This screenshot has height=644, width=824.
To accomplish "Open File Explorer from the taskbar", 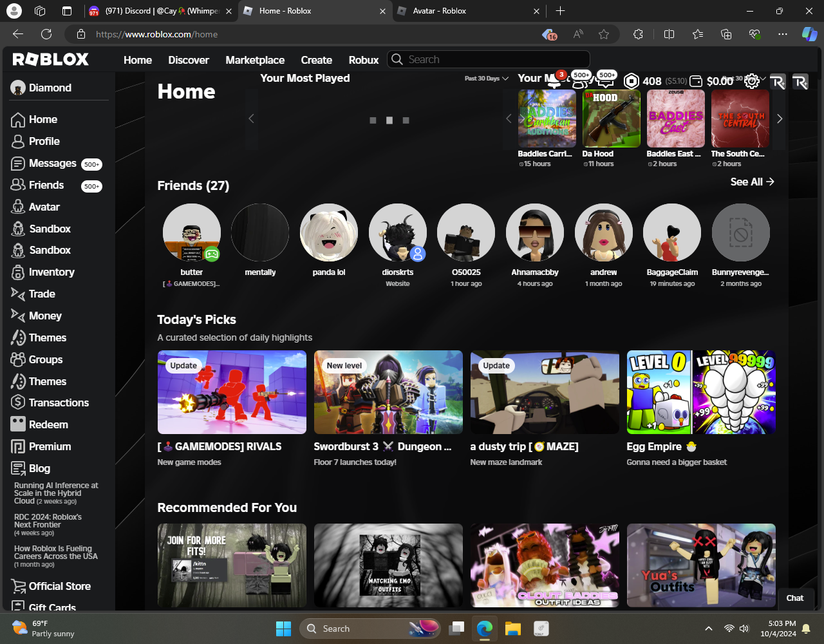I will coord(512,629).
